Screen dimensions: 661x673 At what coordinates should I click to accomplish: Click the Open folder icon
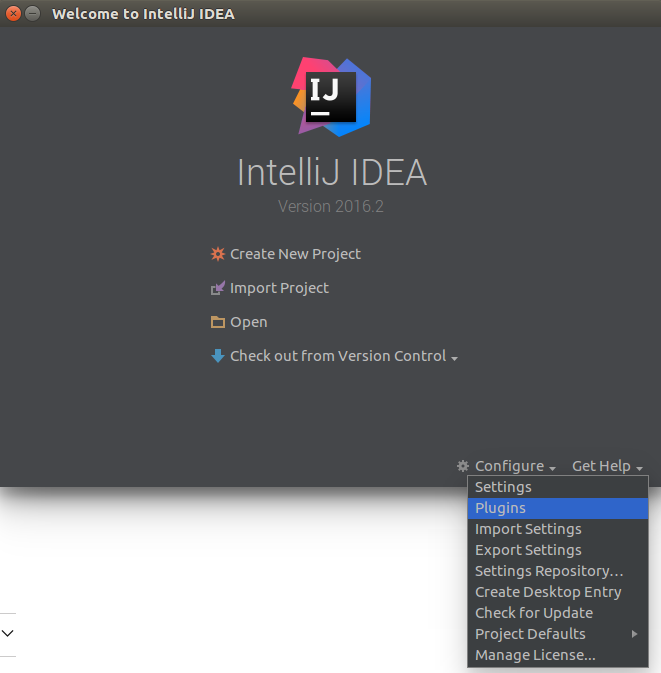coord(218,322)
